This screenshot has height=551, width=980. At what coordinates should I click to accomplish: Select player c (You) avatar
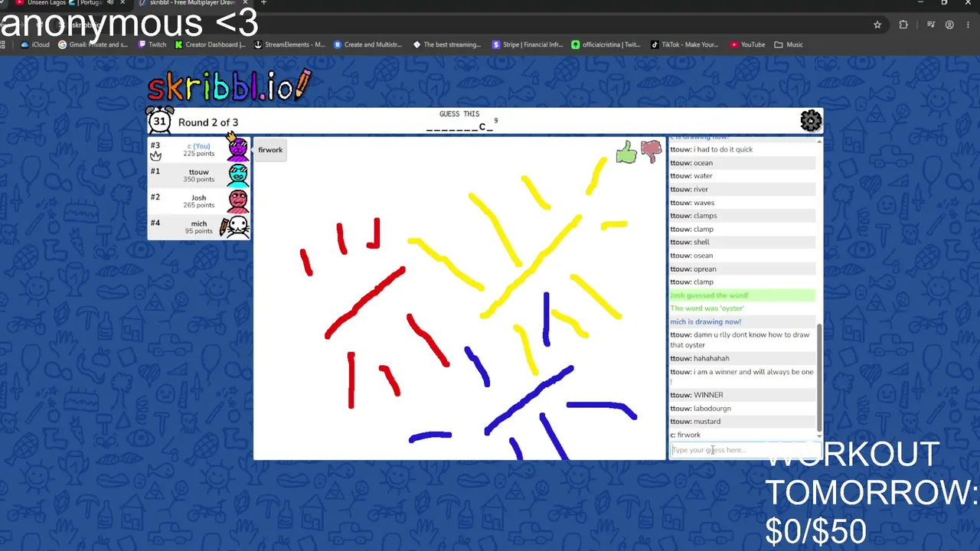(237, 149)
